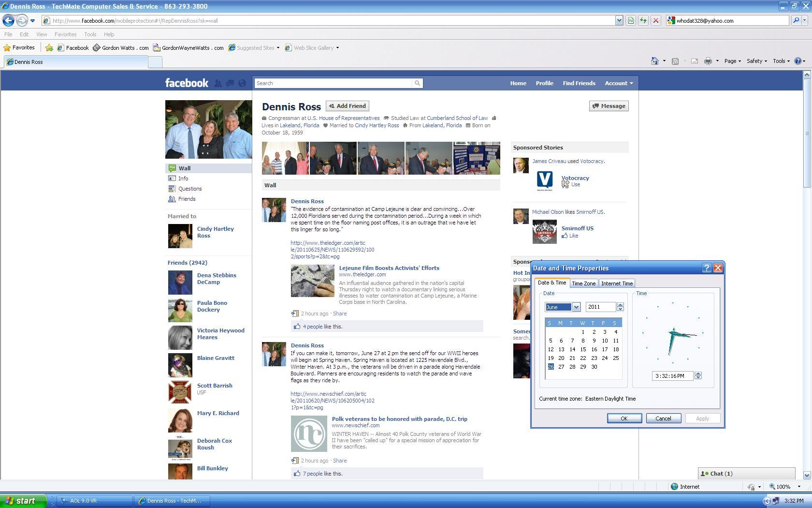812x508 pixels.
Task: Expand the Web Slice Gallery dropdown
Action: [x=337, y=48]
